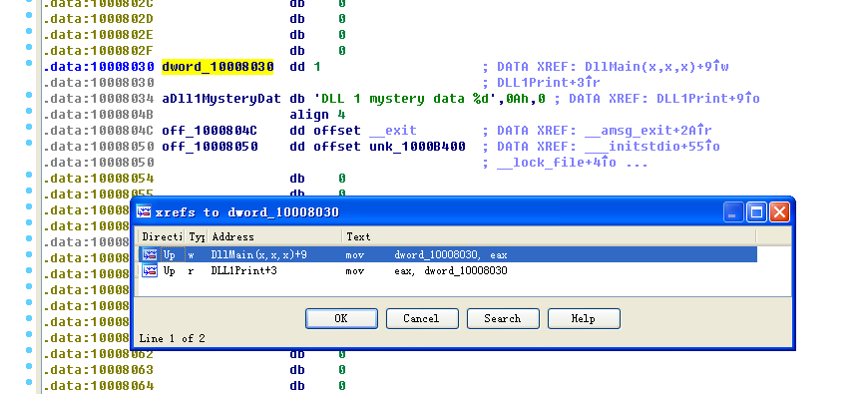Select the DllMain(x,x,x)+9 xref row
Viewport: 868px width, 394px height.
(447, 254)
